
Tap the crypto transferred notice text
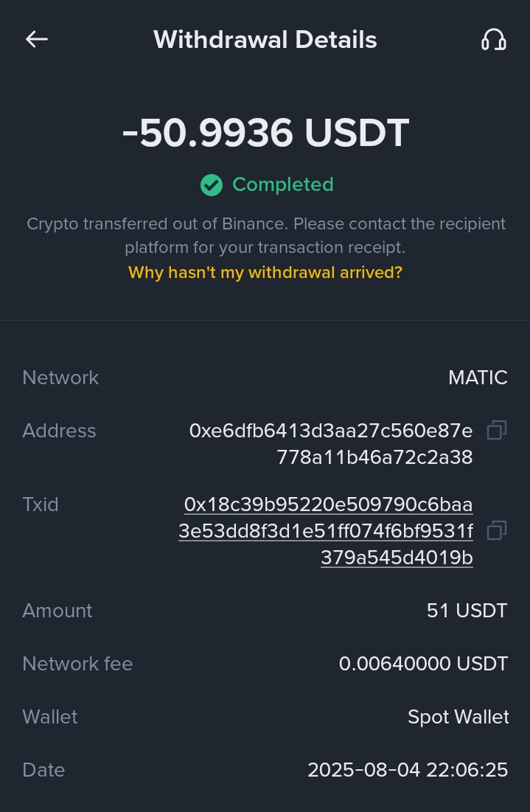click(265, 235)
